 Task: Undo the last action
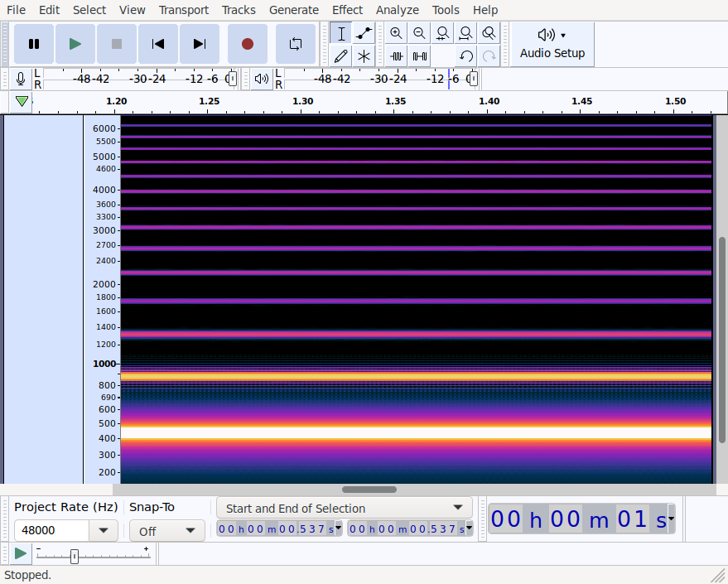(x=465, y=56)
